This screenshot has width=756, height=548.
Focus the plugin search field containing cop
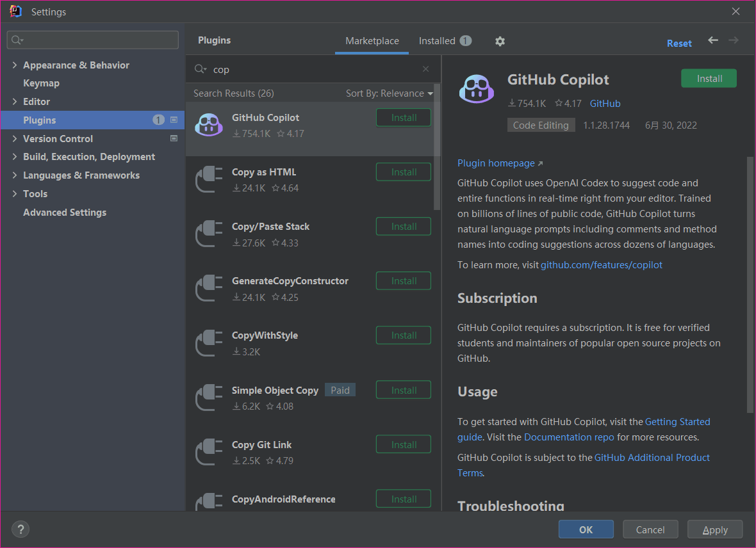pyautogui.click(x=313, y=69)
